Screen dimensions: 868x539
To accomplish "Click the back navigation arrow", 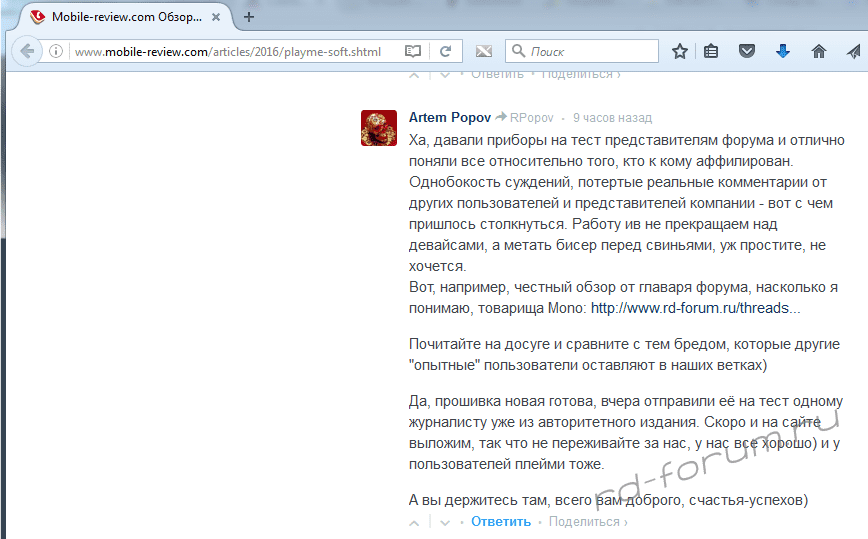I will click(x=27, y=51).
